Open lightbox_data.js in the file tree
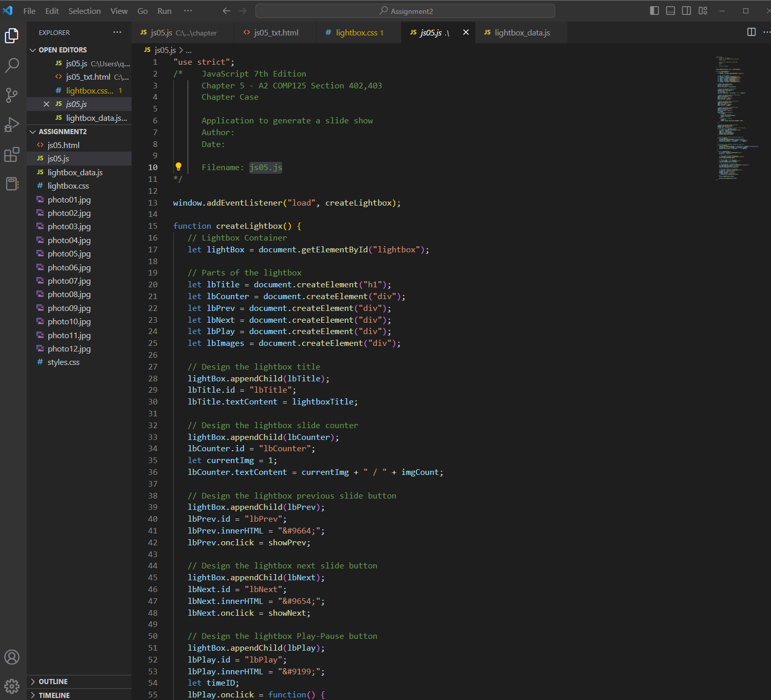 pyautogui.click(x=79, y=172)
